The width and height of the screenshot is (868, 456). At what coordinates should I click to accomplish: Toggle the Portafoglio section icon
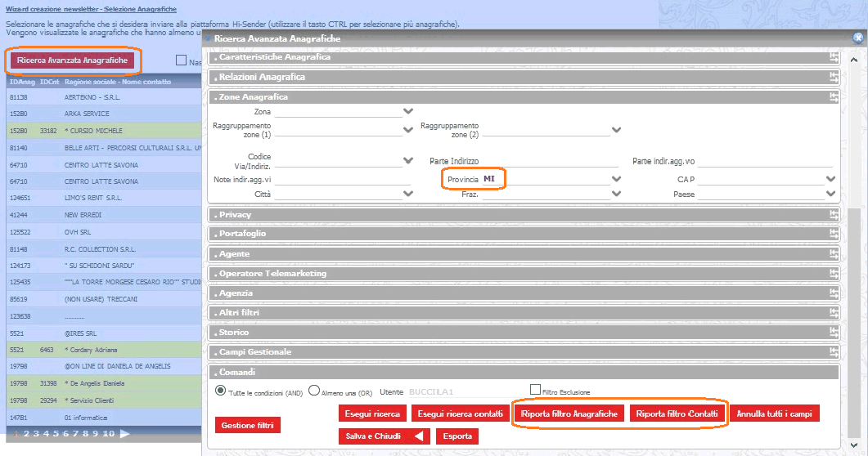click(834, 234)
